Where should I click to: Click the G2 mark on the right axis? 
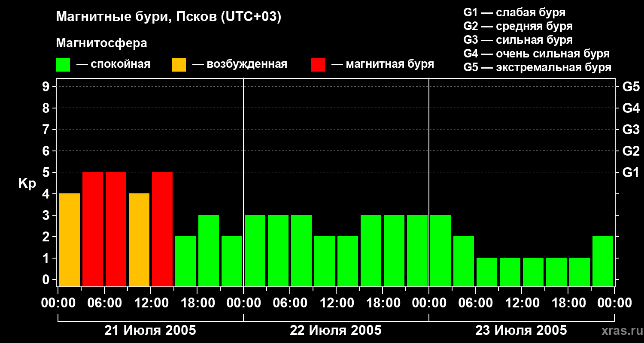[631, 151]
